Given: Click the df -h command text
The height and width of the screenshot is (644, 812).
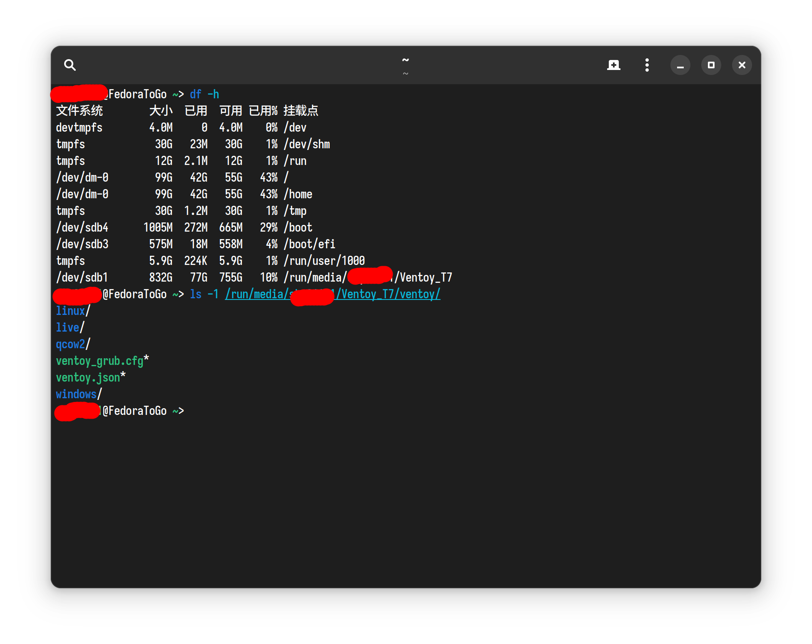Looking at the screenshot, I should pyautogui.click(x=204, y=94).
